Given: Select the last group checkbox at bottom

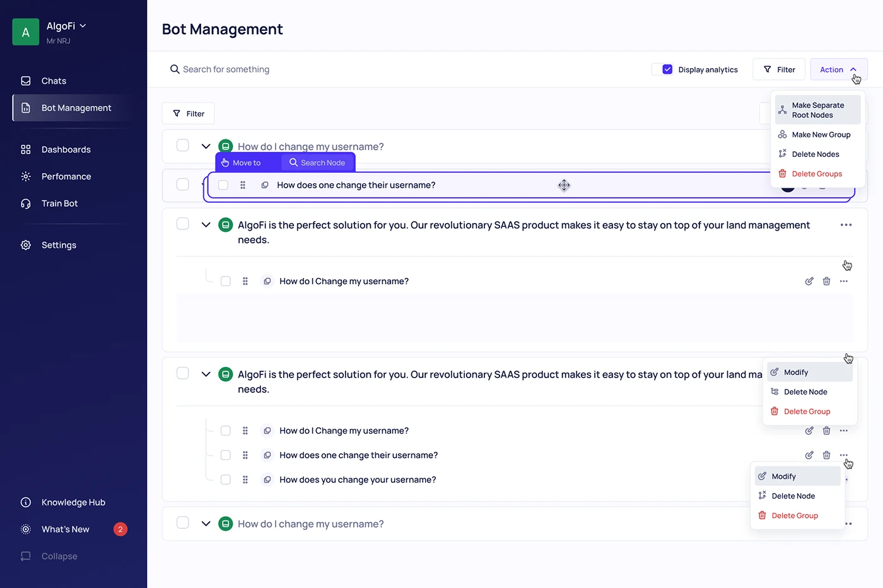Looking at the screenshot, I should click(x=183, y=522).
